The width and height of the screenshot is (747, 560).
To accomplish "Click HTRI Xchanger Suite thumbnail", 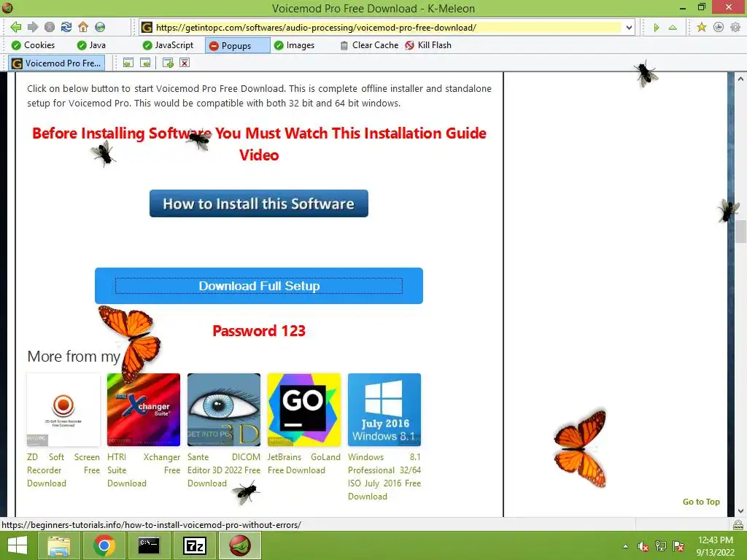I will [x=144, y=410].
